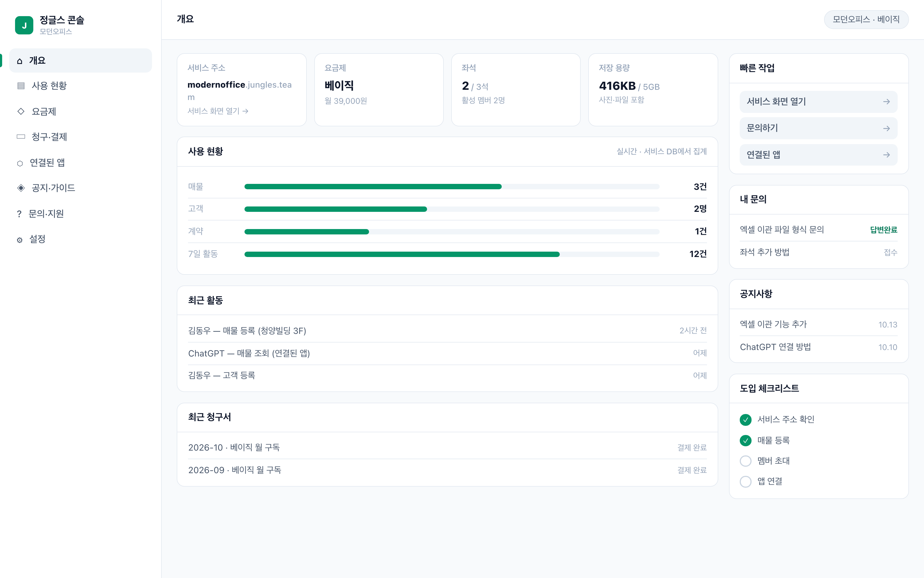
Task: Click the 요금제 card showing 베이직
Action: [x=379, y=90]
